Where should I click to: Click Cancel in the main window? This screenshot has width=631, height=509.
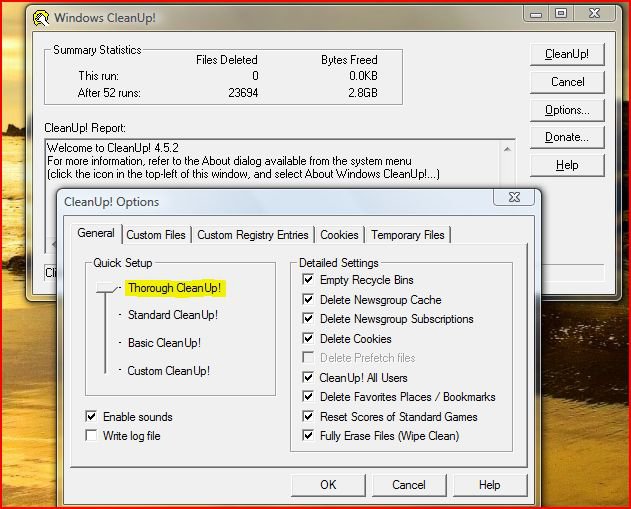pyautogui.click(x=567, y=82)
